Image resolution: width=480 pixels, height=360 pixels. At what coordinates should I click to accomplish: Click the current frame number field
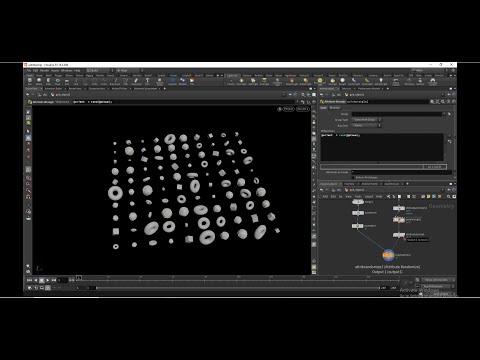point(63,280)
